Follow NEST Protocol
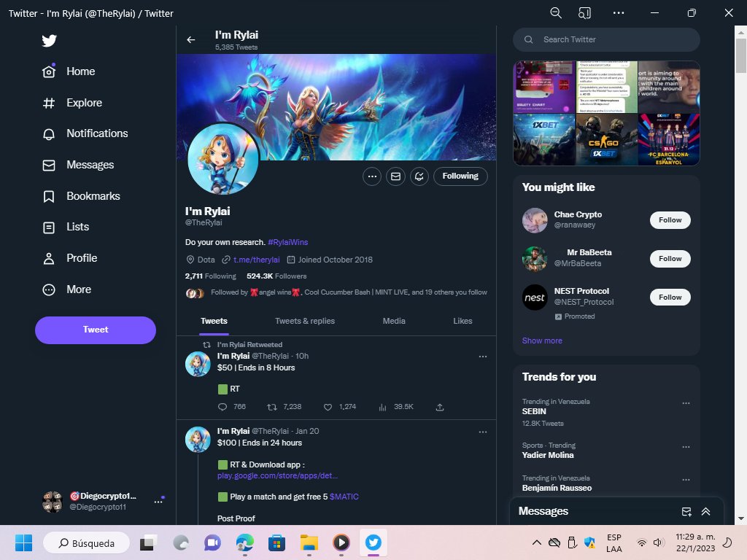Viewport: 747px width, 560px height. (670, 297)
